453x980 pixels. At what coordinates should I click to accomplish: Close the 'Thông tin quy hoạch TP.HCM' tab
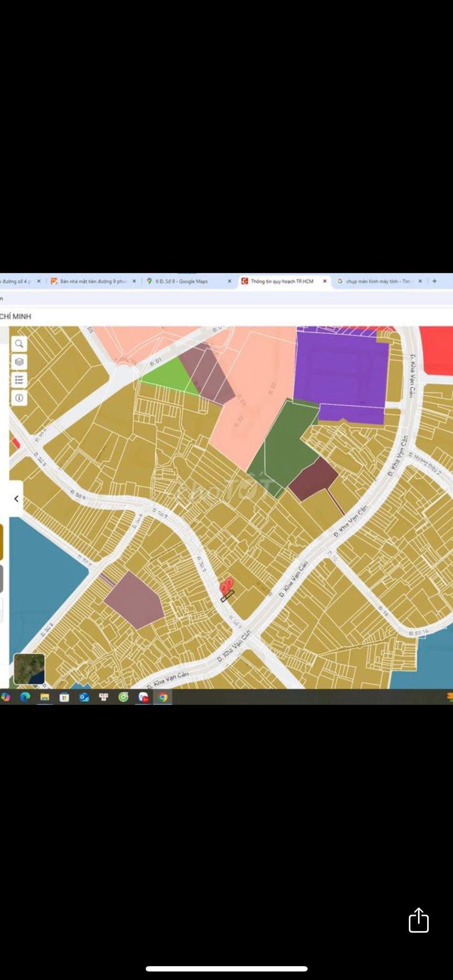325,281
